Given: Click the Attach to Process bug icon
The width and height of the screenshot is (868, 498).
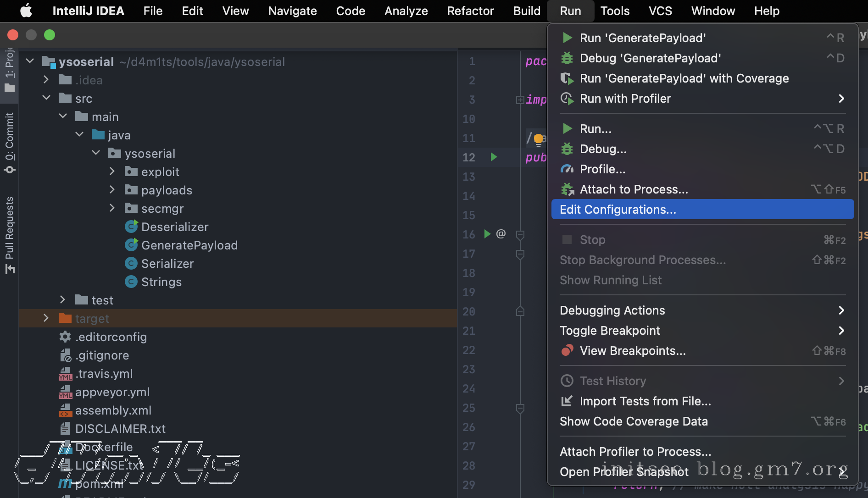Looking at the screenshot, I should click(x=568, y=189).
